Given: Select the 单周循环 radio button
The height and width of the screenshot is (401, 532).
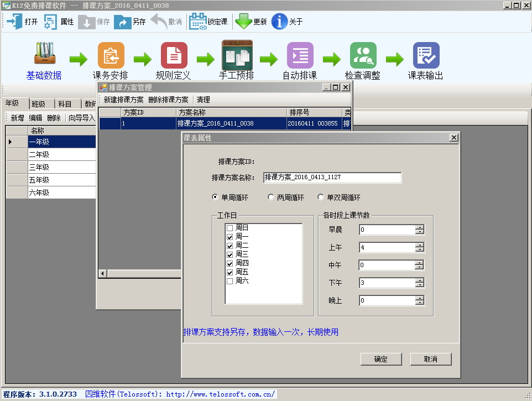Looking at the screenshot, I should pyautogui.click(x=215, y=197).
